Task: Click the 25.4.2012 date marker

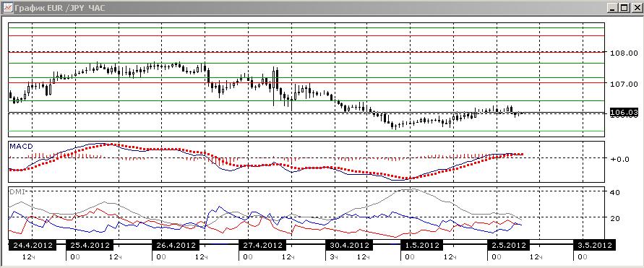Action: (89, 245)
